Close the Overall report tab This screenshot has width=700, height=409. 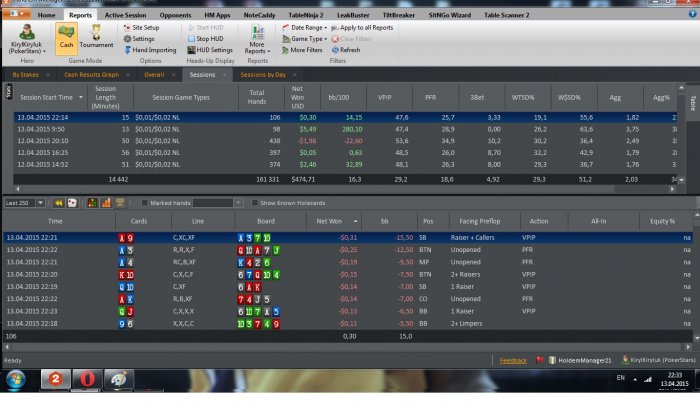click(x=174, y=75)
